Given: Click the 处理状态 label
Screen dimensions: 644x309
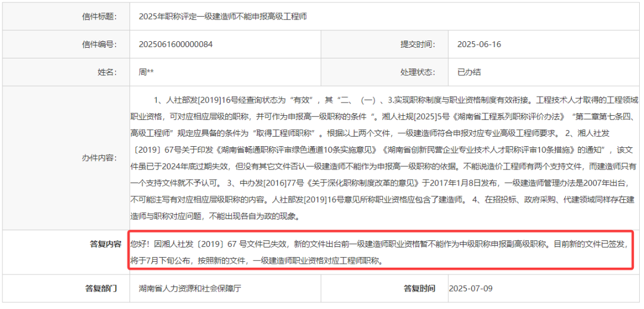Looking at the screenshot, I should [x=417, y=72].
